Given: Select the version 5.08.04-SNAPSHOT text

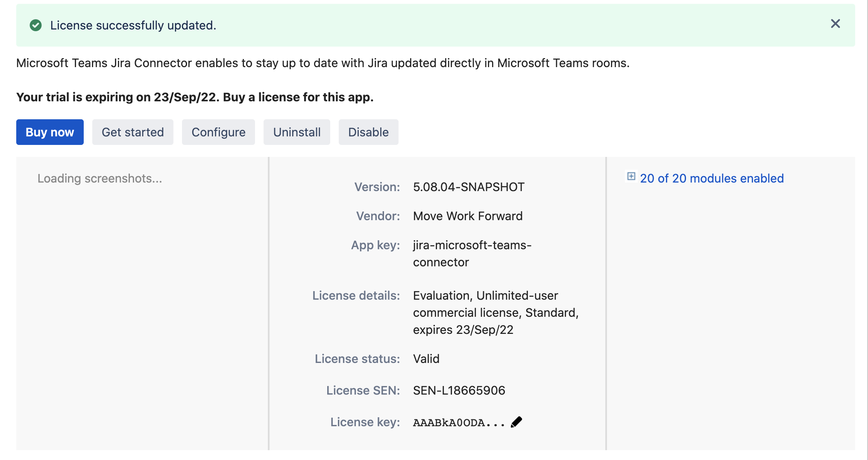Looking at the screenshot, I should [x=468, y=187].
